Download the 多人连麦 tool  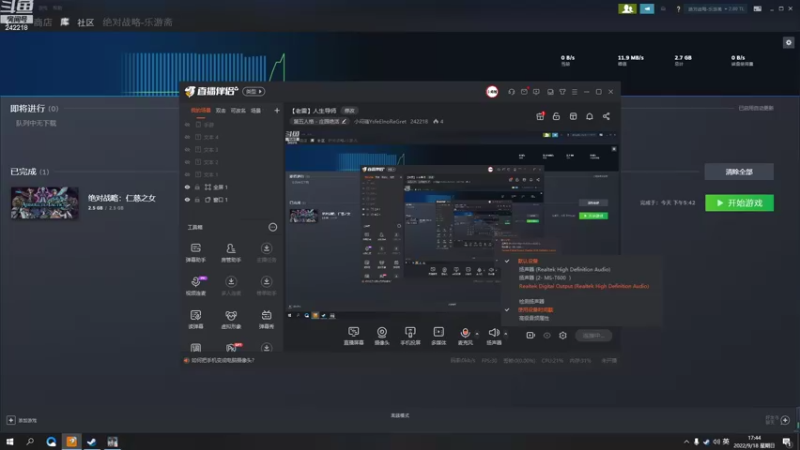[231, 286]
